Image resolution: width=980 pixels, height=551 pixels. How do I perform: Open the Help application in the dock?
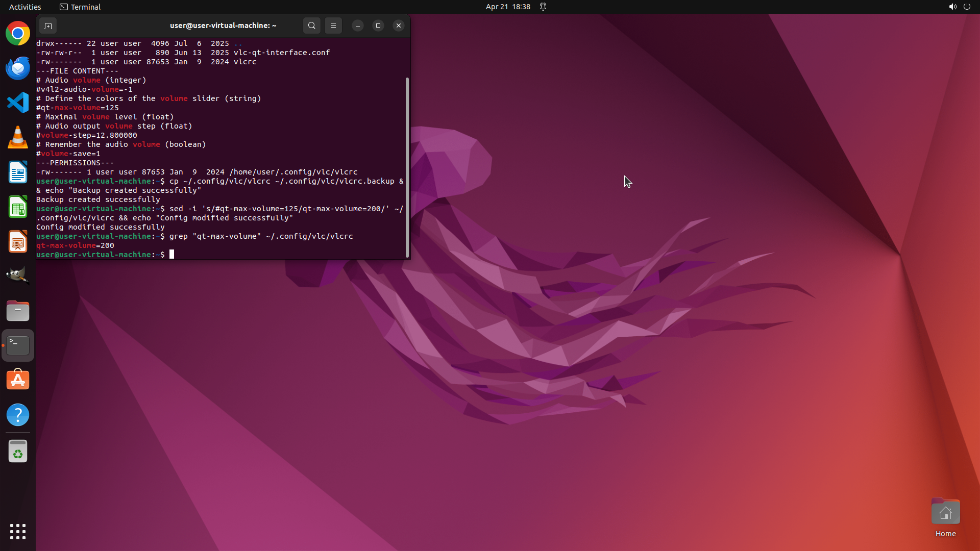click(x=18, y=415)
